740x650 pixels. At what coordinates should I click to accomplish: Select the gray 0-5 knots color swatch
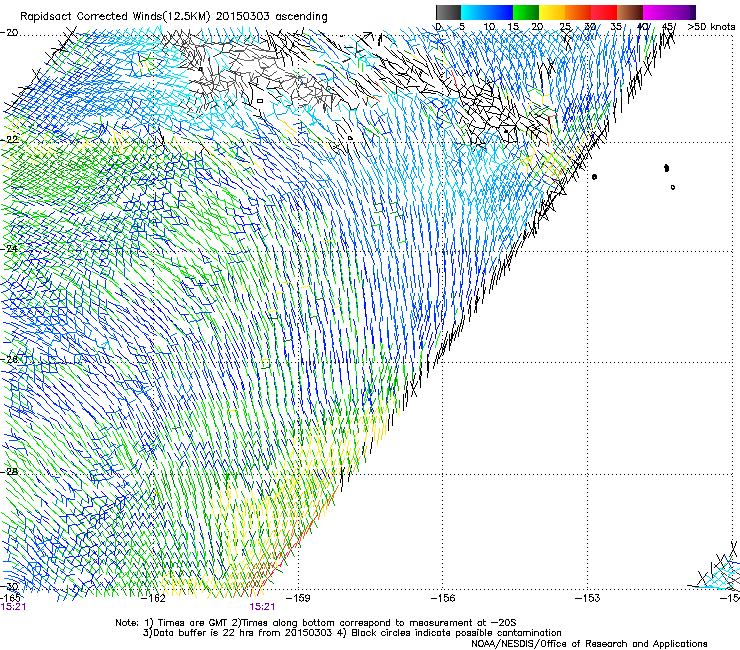pos(448,12)
